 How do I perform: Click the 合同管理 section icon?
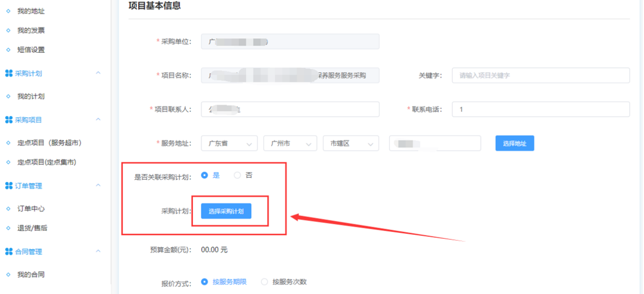[x=9, y=252]
